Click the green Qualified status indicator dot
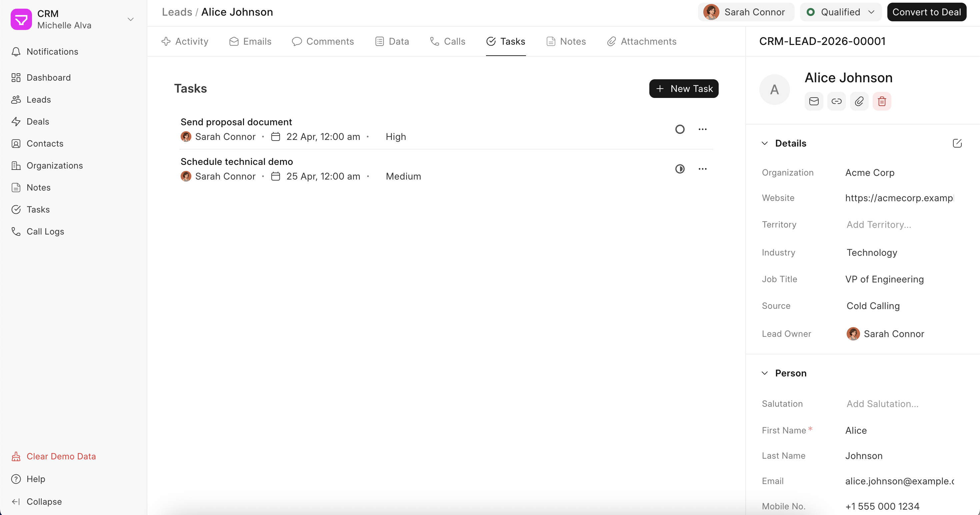 pos(810,12)
